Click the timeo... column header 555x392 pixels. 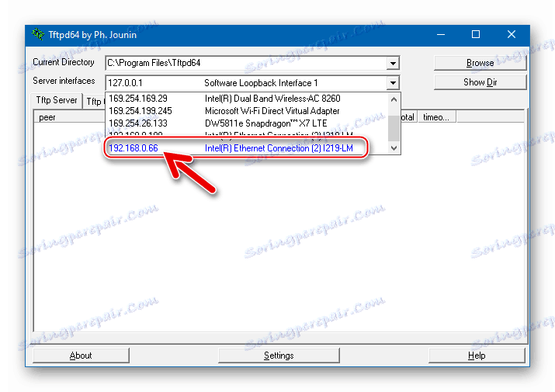pyautogui.click(x=437, y=117)
